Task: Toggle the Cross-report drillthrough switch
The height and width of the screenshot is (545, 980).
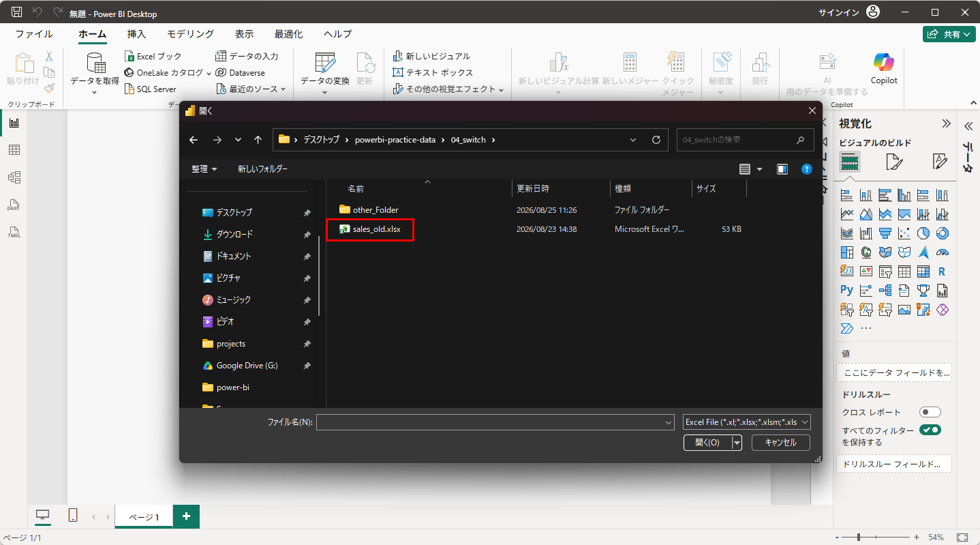Action: coord(930,412)
